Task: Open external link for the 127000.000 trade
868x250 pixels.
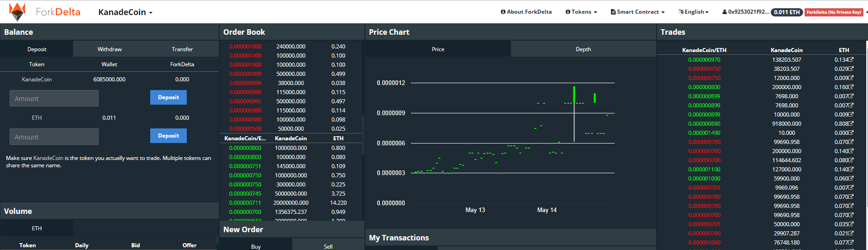Action: [x=851, y=169]
